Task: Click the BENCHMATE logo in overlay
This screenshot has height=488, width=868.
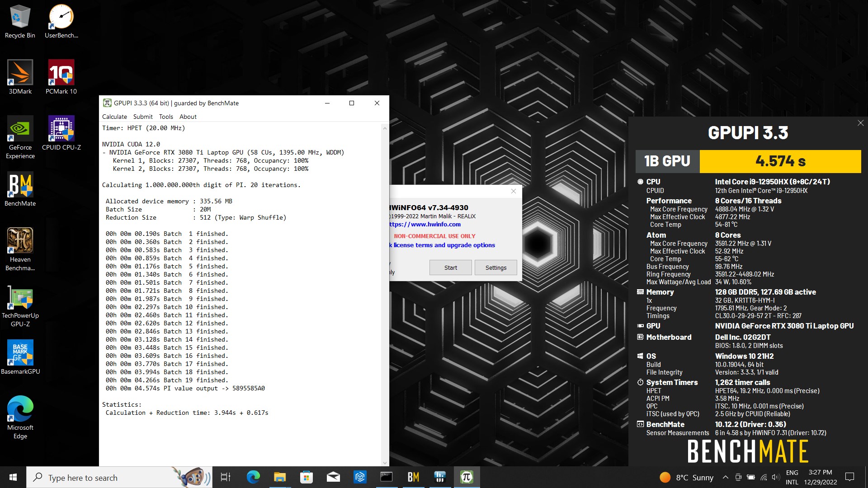Action: tap(748, 451)
